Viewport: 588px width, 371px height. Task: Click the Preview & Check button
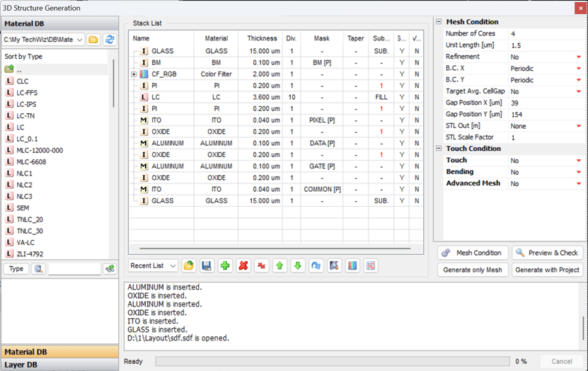pyautogui.click(x=548, y=253)
